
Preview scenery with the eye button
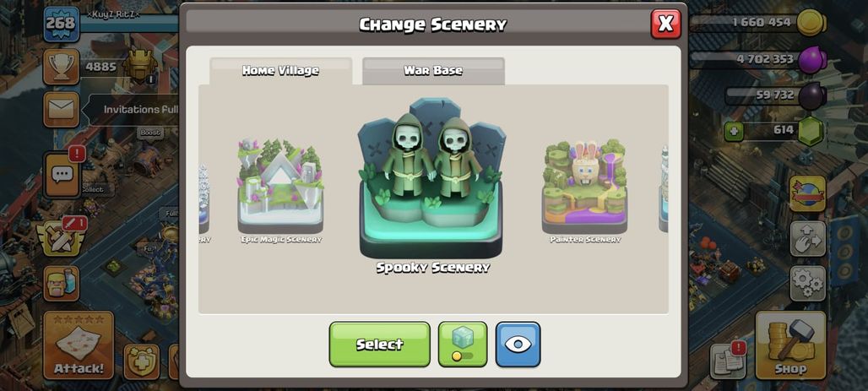click(518, 344)
